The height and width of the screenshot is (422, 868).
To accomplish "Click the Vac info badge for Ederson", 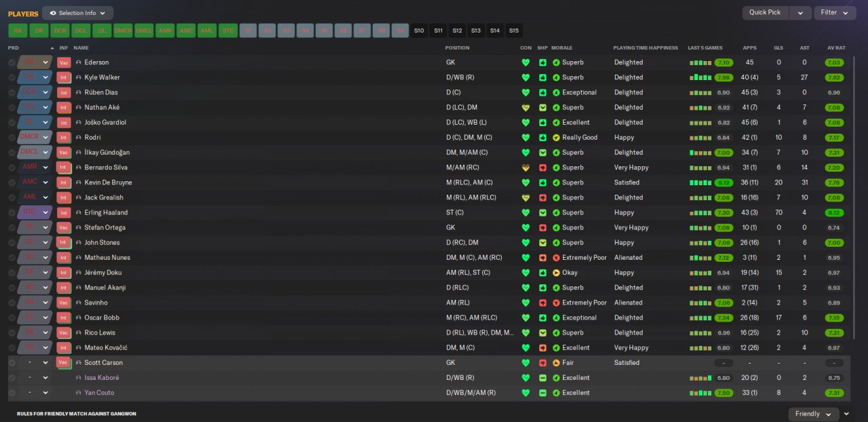I will coord(64,62).
